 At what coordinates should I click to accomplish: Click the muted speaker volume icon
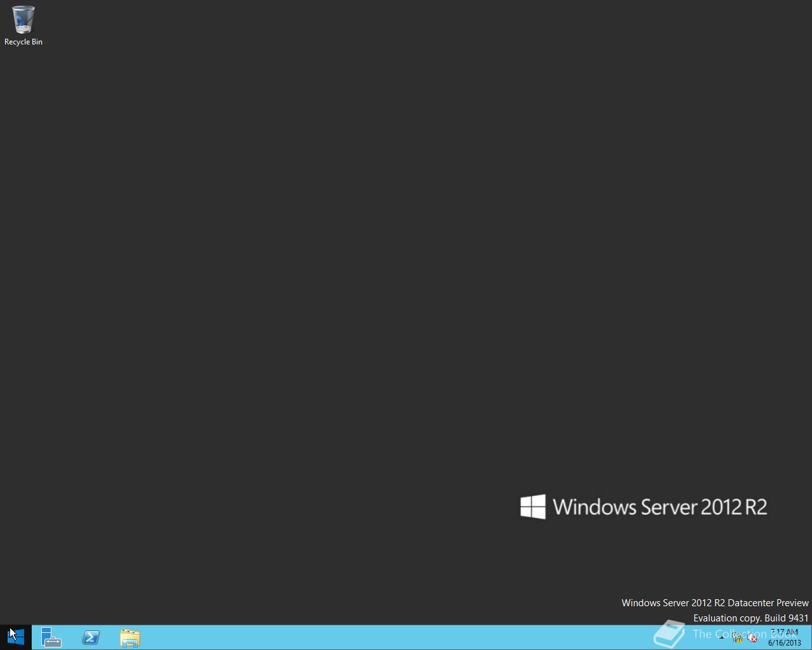(x=752, y=638)
